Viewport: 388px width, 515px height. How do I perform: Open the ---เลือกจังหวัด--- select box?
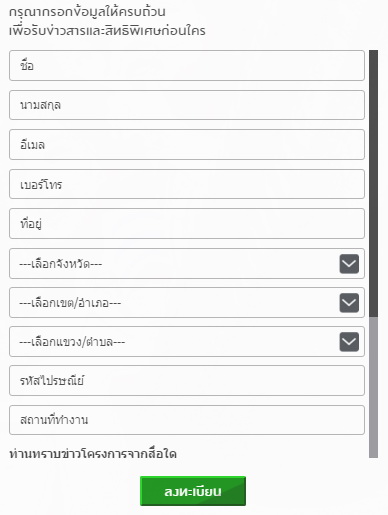coord(187,263)
